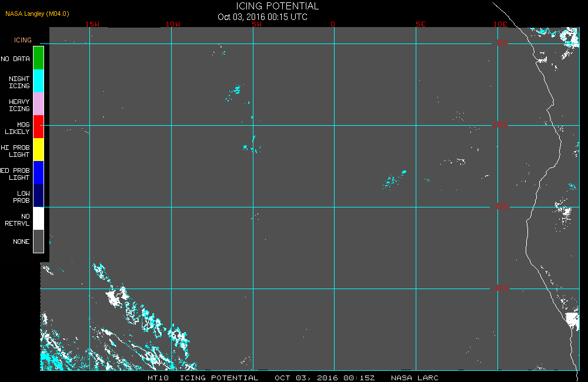This screenshot has width=588, height=382.
Task: Click the LOW PROB legend text
Action: click(x=21, y=197)
